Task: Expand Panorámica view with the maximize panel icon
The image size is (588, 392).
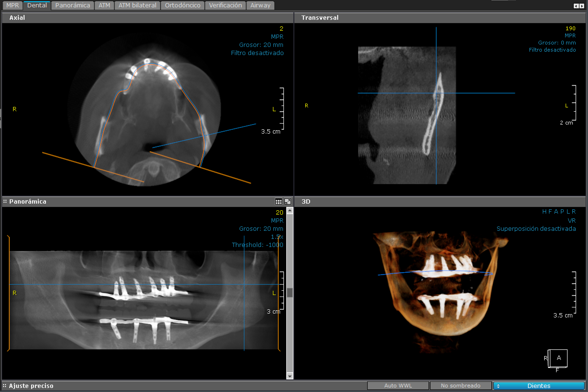Action: pos(288,201)
